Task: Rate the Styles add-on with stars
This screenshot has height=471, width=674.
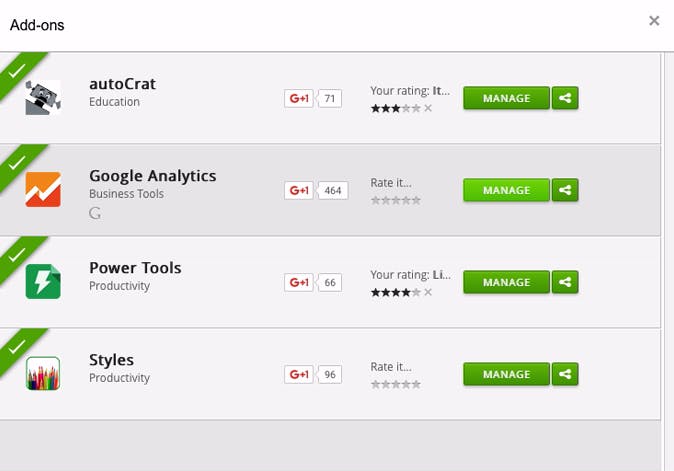Action: click(396, 384)
